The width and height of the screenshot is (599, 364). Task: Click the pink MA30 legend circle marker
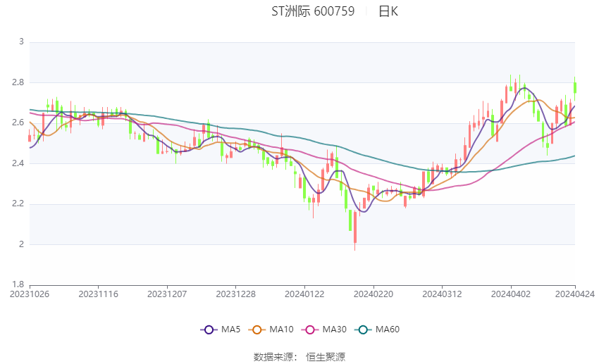pos(308,330)
